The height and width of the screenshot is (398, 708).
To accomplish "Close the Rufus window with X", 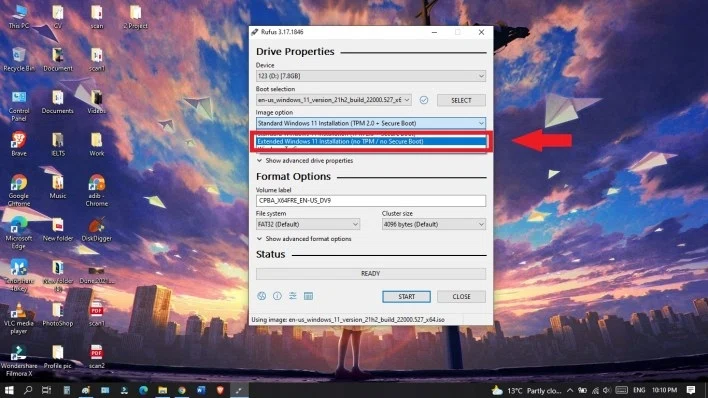I will (481, 32).
